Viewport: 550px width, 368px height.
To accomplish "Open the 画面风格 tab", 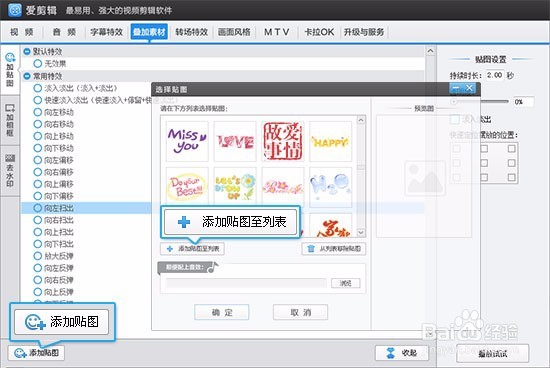I will (234, 32).
